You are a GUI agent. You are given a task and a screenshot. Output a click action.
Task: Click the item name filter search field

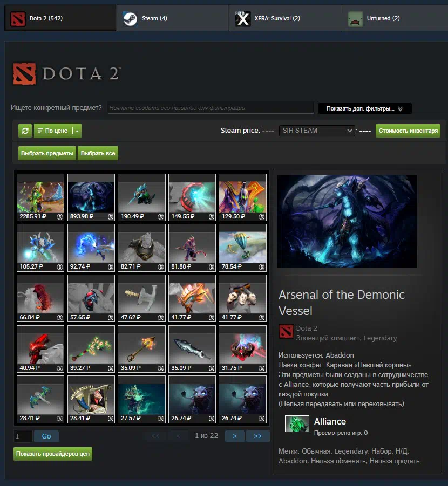(x=210, y=108)
